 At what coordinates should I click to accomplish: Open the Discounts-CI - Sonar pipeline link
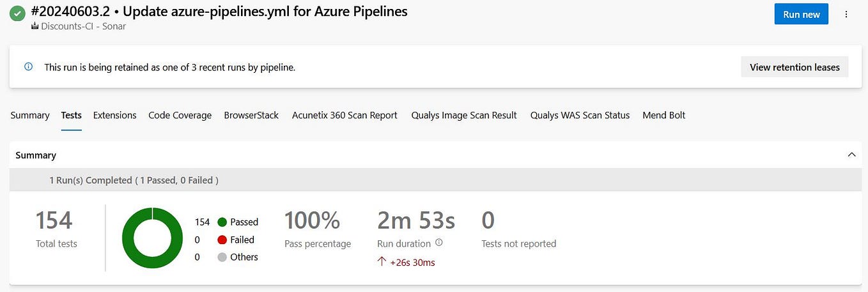(83, 27)
